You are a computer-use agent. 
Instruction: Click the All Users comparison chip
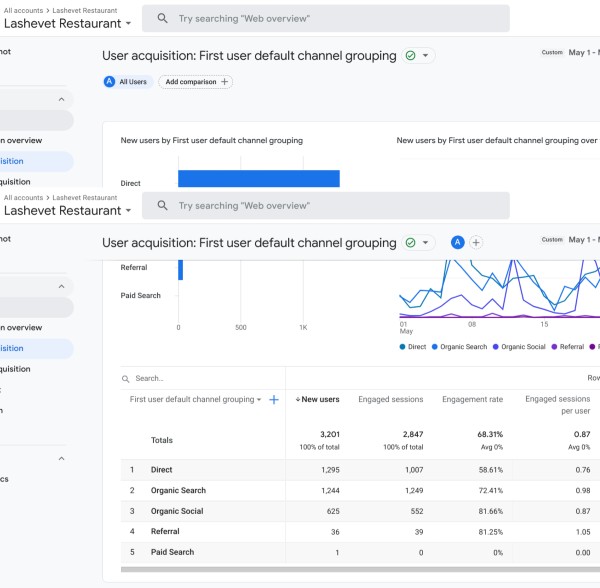pyautogui.click(x=128, y=82)
